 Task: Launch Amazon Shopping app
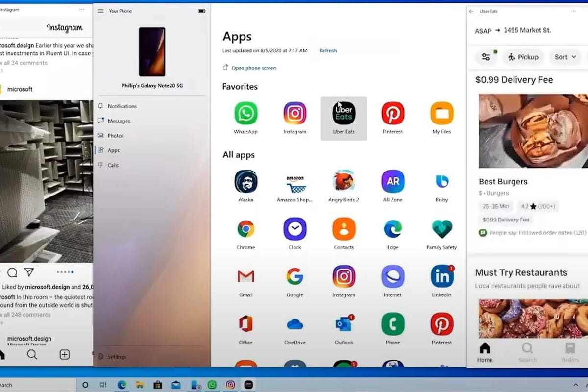point(294,180)
